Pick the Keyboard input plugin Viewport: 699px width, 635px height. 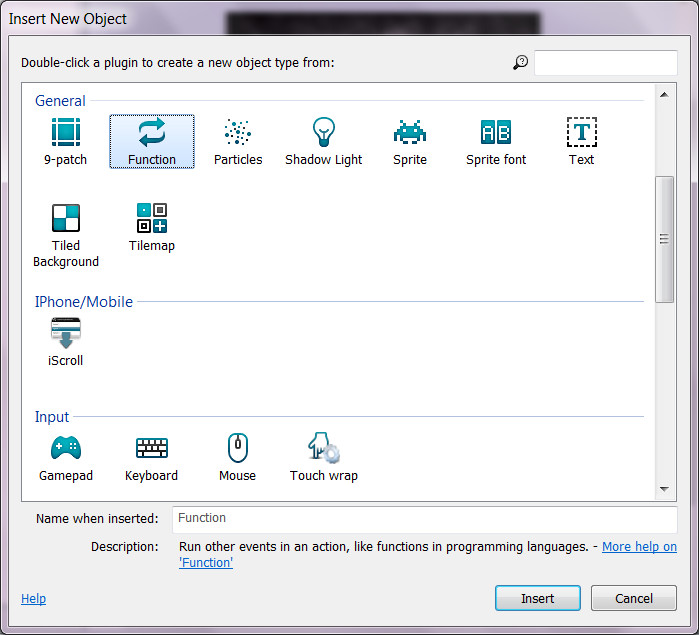[152, 448]
